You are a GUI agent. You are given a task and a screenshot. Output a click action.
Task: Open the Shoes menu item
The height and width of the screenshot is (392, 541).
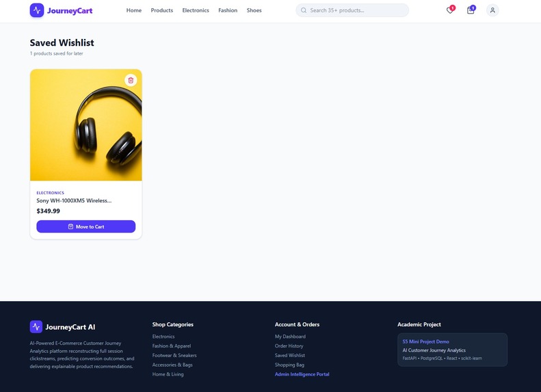tap(254, 10)
